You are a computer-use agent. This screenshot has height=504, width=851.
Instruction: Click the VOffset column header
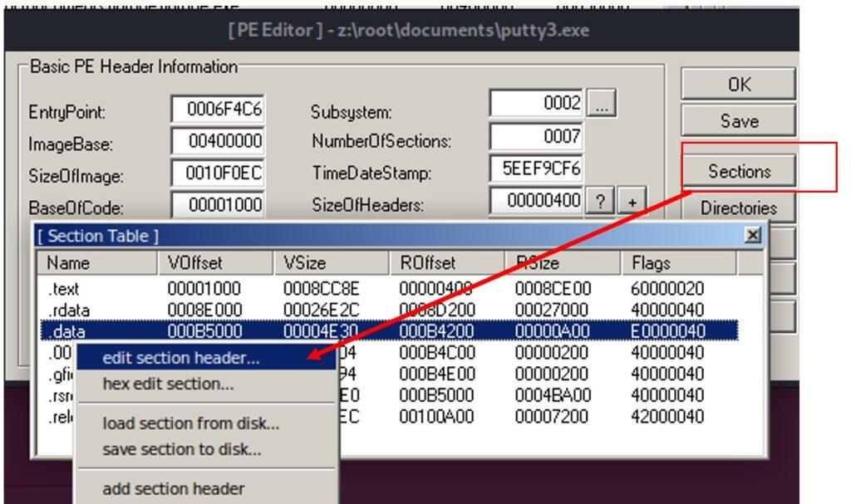pyautogui.click(x=215, y=263)
